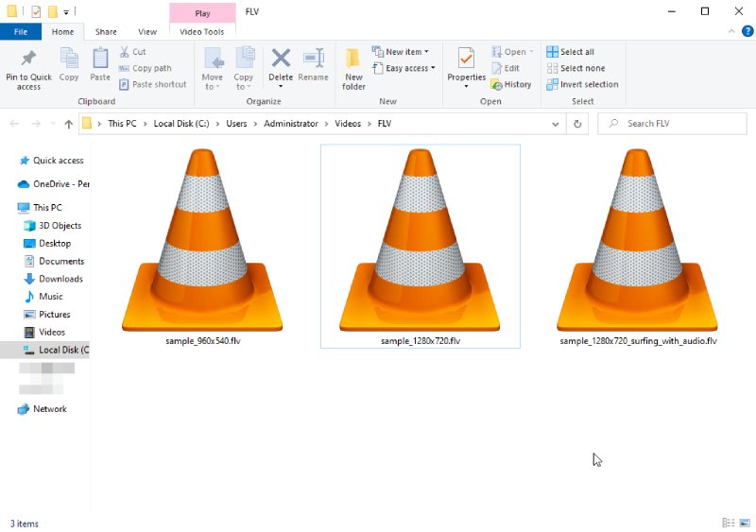Image resolution: width=756 pixels, height=532 pixels.
Task: Open Customize Quick Access Toolbar dropdown
Action: coord(66,11)
